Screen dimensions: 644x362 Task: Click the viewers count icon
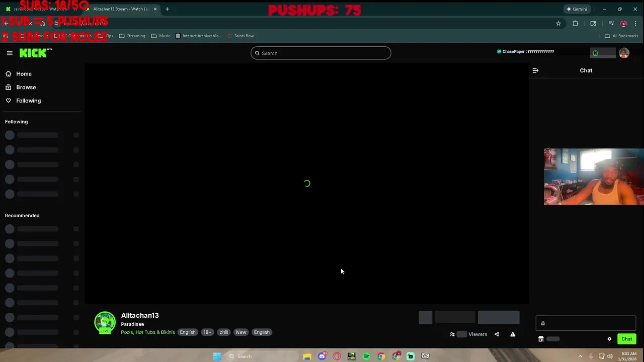452,334
